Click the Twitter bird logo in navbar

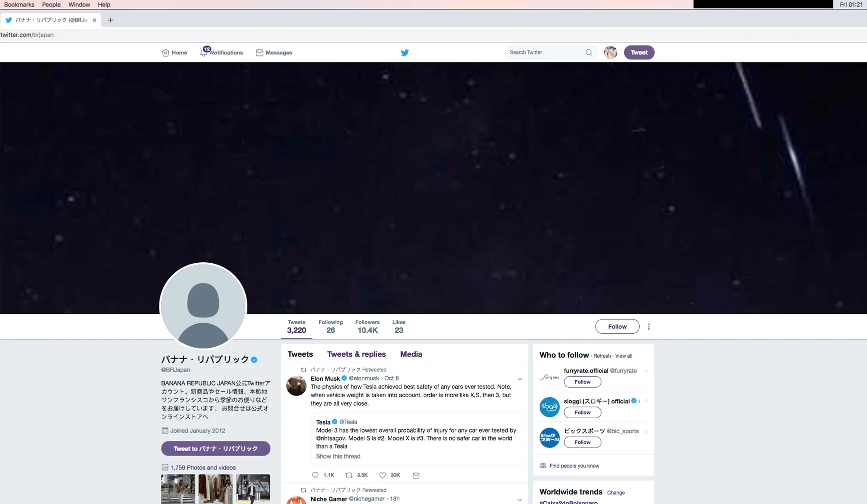(x=405, y=52)
